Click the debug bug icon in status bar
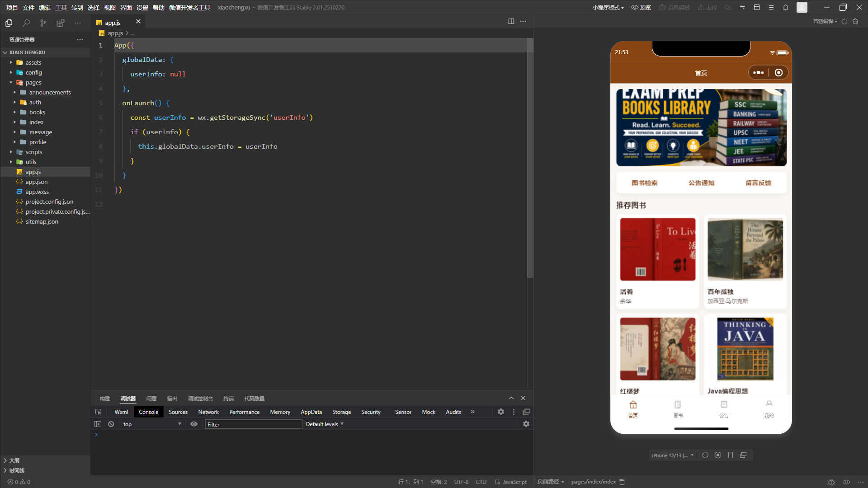 tap(831, 482)
